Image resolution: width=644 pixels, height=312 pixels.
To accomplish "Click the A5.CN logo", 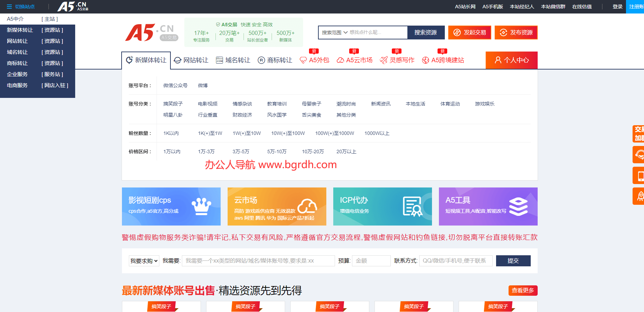I will point(150,32).
